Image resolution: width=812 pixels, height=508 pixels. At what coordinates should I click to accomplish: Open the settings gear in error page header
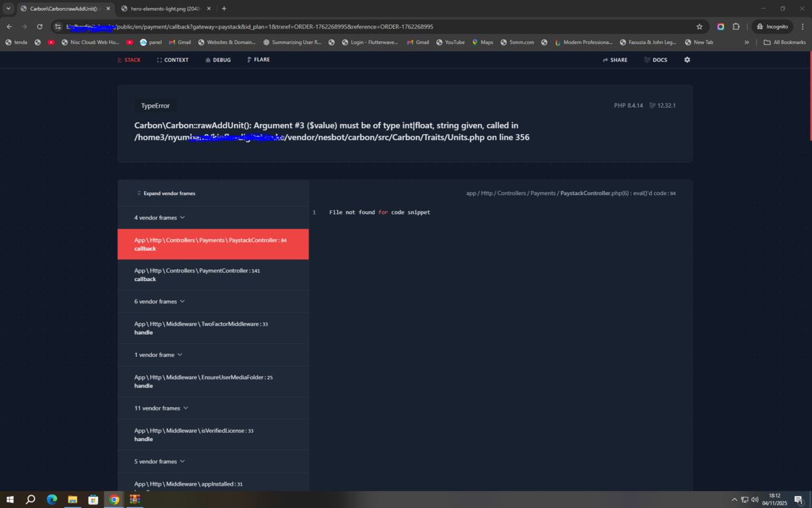point(687,60)
